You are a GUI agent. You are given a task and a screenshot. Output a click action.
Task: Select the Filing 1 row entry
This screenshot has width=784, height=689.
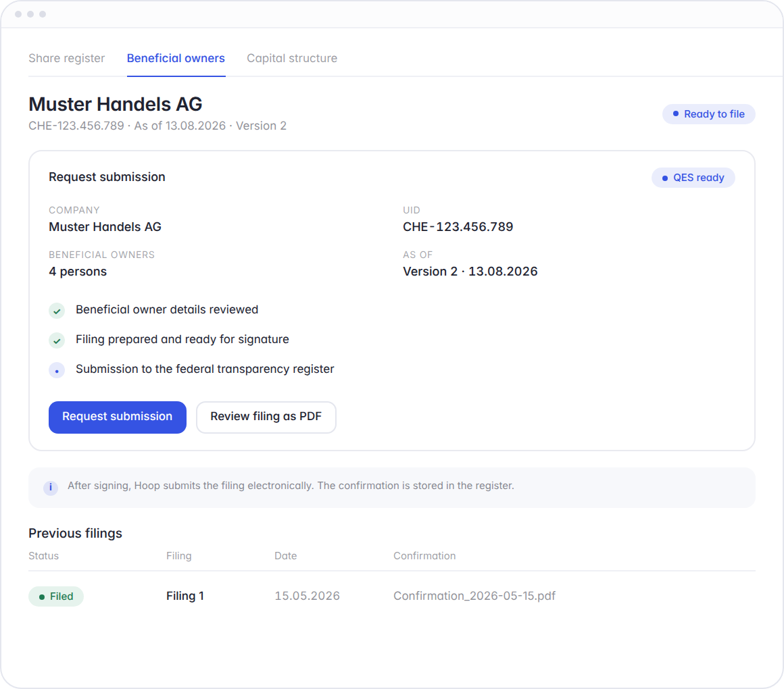[x=185, y=596]
